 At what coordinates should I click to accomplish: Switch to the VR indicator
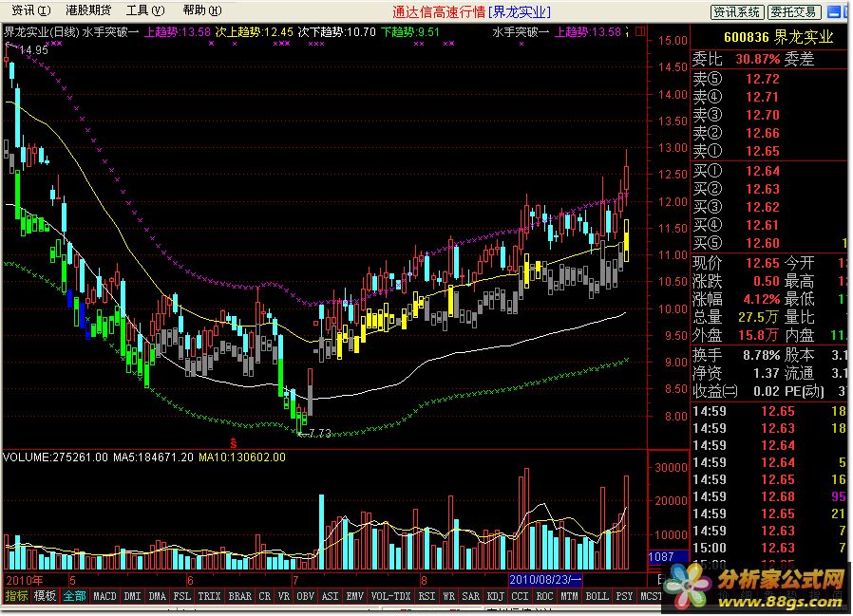click(x=284, y=596)
